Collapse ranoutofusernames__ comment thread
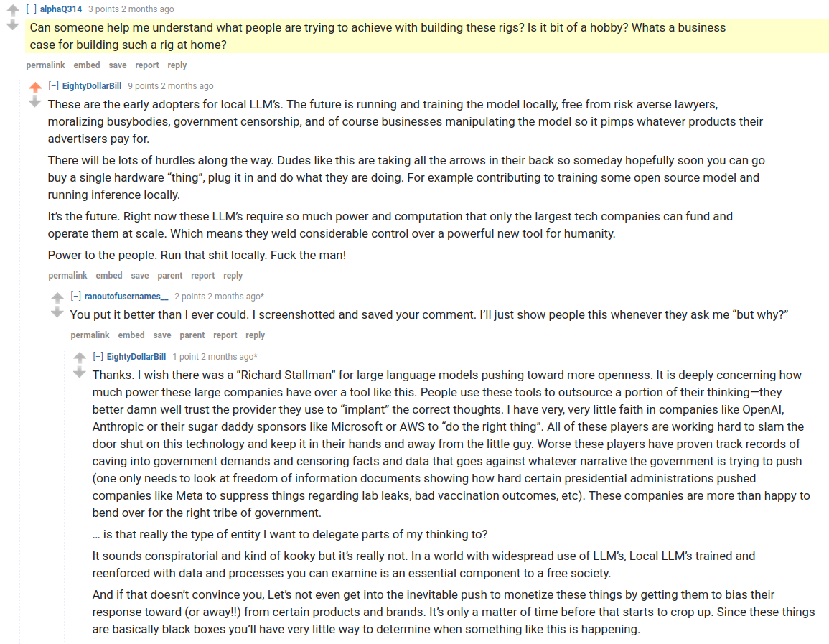This screenshot has height=644, width=829. (75, 296)
